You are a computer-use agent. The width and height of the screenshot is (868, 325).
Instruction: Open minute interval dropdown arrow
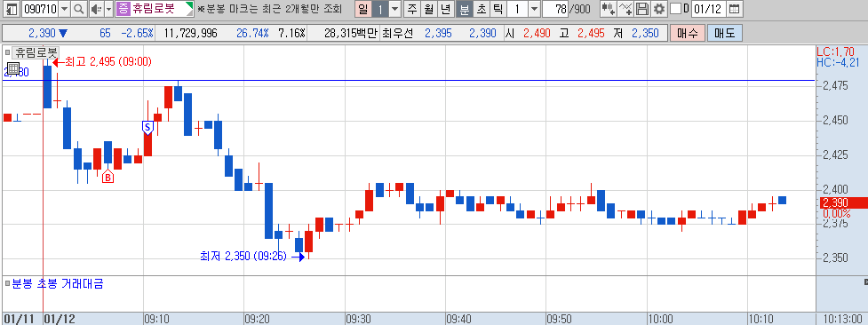(534, 8)
